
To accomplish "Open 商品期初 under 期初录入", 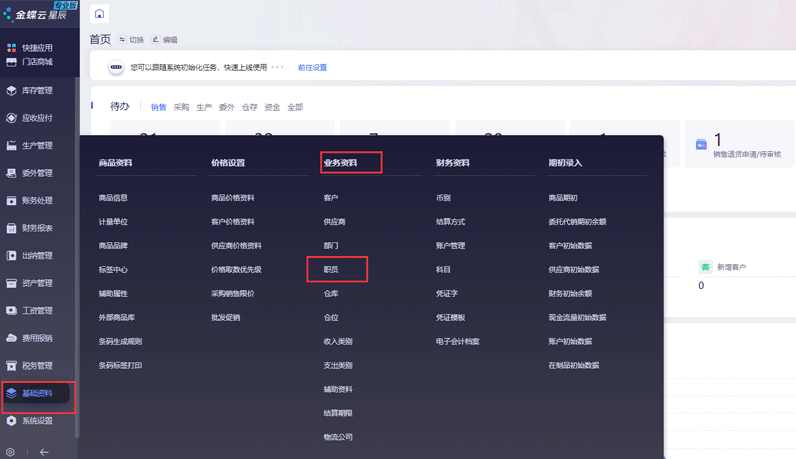I will (563, 198).
